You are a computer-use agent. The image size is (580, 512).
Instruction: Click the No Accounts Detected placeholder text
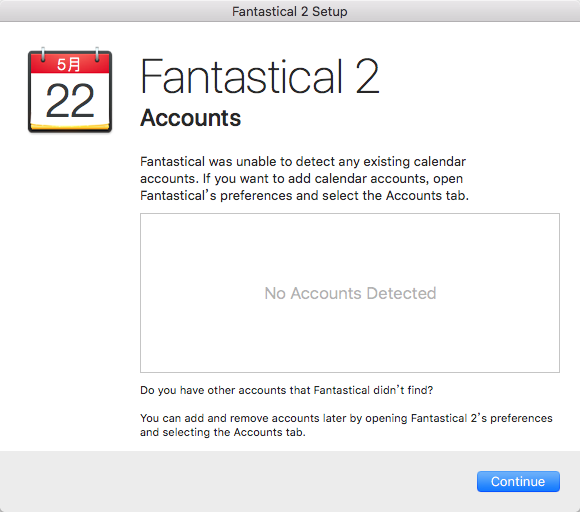pyautogui.click(x=350, y=293)
